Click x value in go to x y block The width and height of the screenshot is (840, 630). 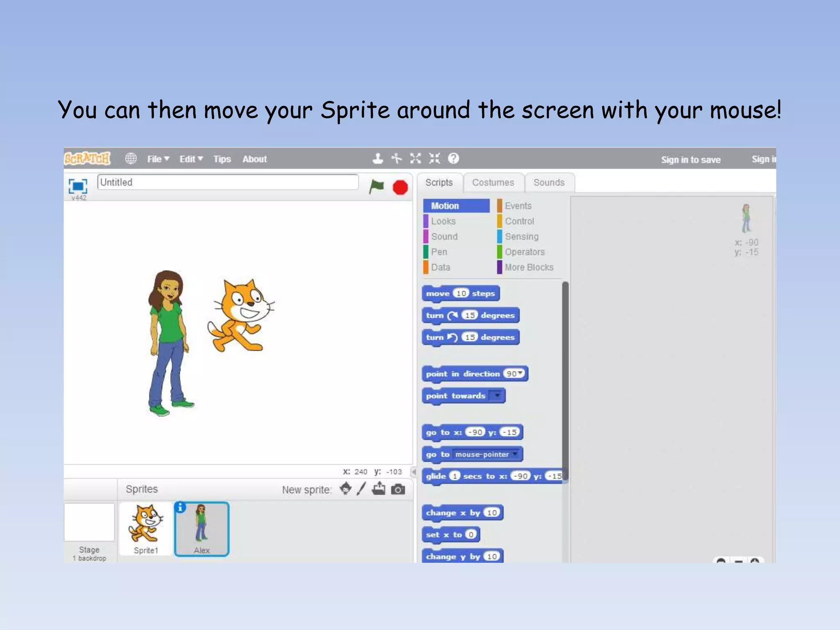475,432
